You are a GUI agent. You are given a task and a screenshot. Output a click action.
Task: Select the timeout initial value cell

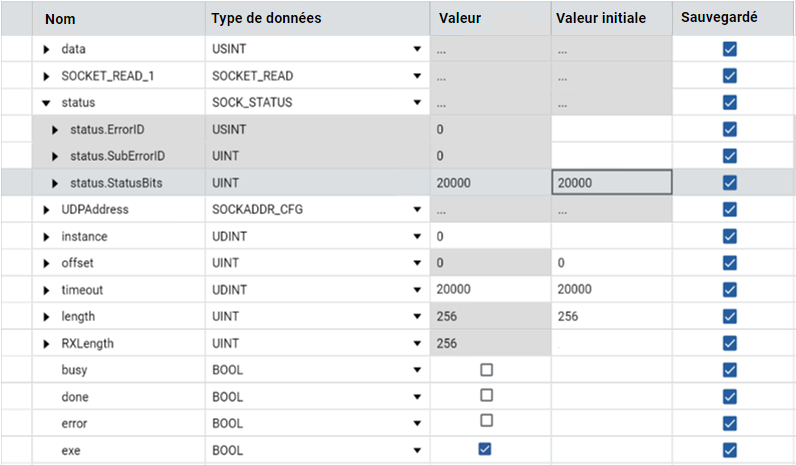[612, 289]
